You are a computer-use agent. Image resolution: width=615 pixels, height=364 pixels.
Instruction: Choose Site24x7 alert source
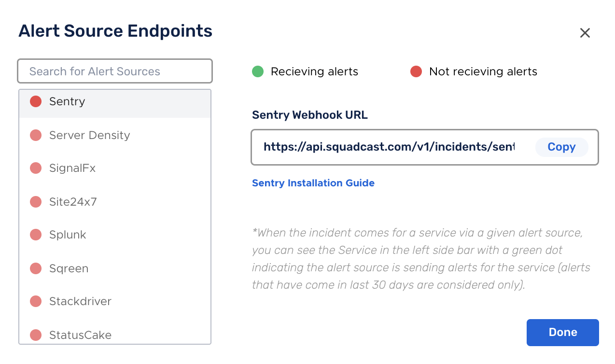115,202
